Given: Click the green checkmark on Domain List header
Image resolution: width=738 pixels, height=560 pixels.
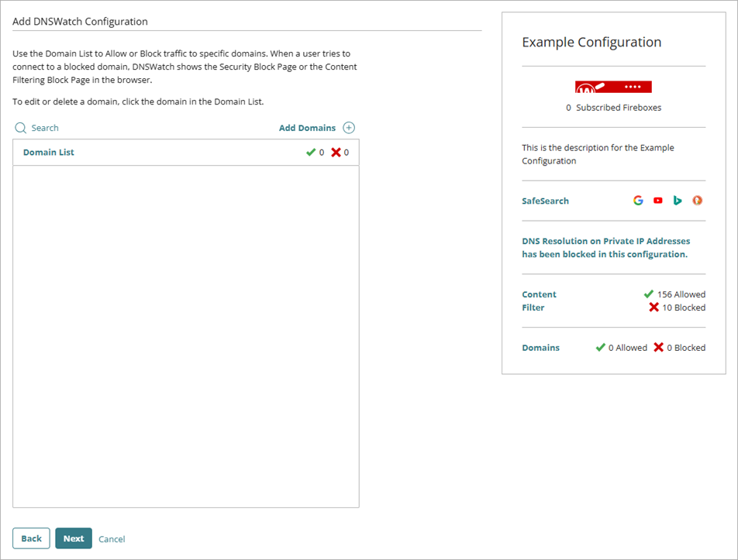Looking at the screenshot, I should click(312, 152).
